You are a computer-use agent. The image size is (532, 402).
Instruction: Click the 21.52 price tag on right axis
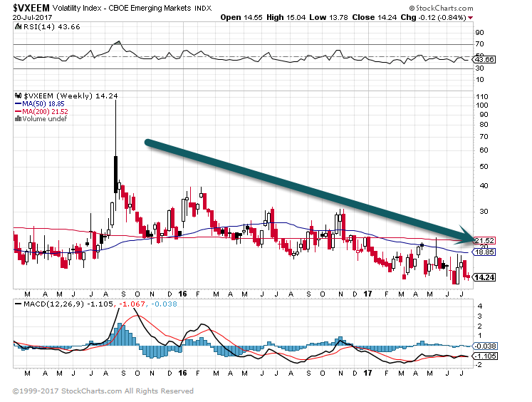tap(484, 241)
